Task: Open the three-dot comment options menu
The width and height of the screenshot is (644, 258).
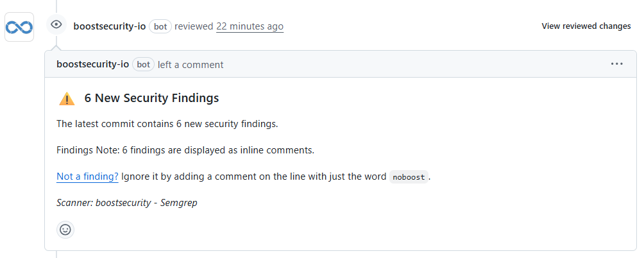Action: tap(617, 64)
